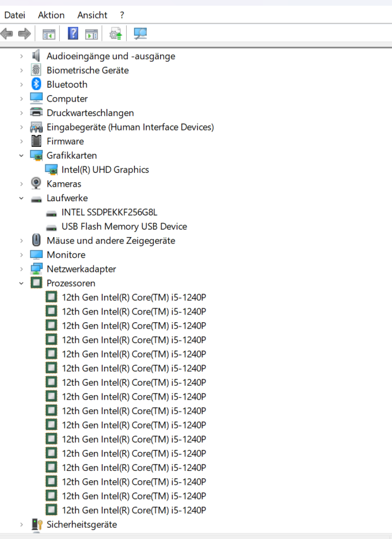The width and height of the screenshot is (392, 539).
Task: Click the Druckwarteschlangen printer icon
Action: pos(36,112)
